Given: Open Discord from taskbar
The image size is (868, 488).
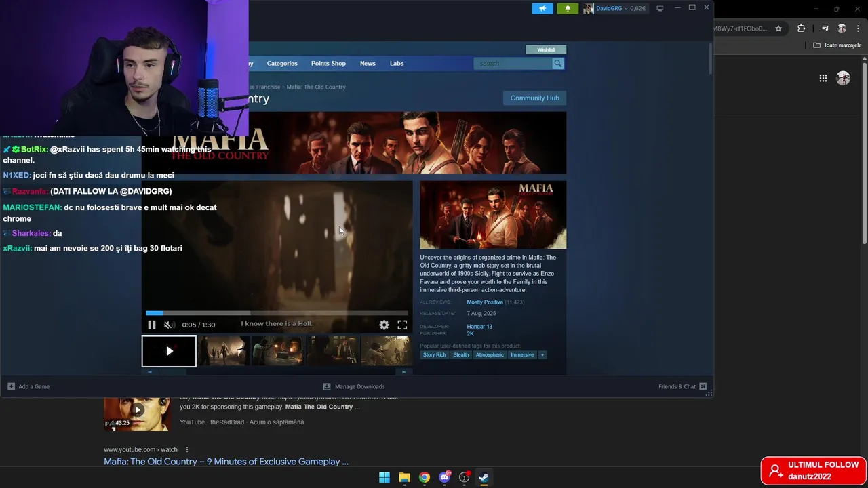Looking at the screenshot, I should coord(444,477).
